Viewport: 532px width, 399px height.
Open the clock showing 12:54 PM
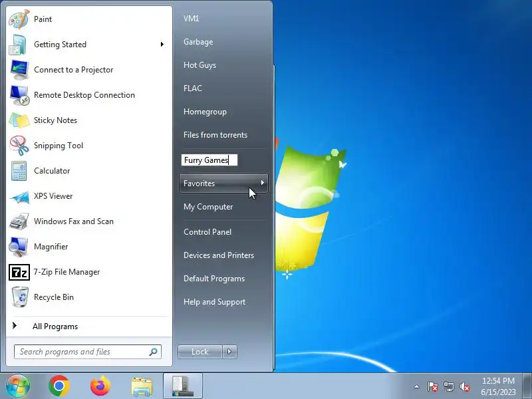(x=498, y=386)
